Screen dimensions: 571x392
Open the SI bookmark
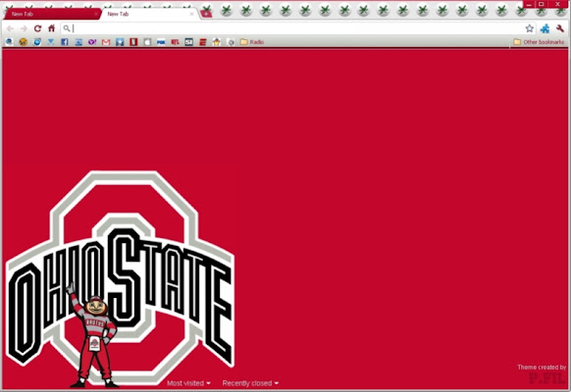click(188, 42)
